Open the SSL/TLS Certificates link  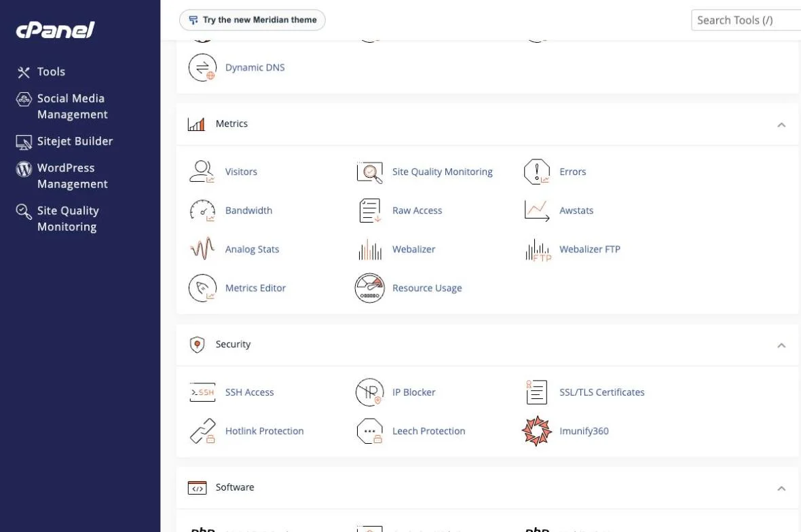pos(602,392)
